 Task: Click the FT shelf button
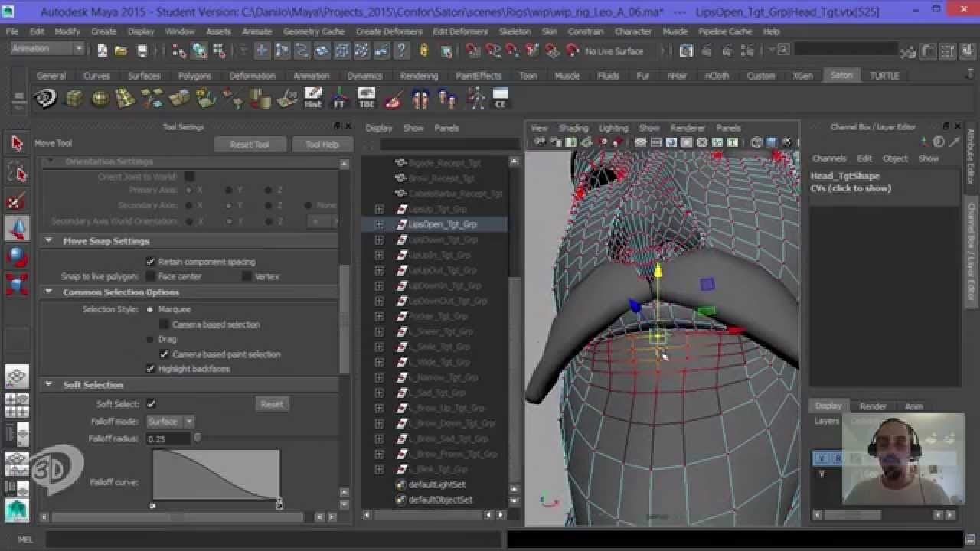tap(339, 99)
